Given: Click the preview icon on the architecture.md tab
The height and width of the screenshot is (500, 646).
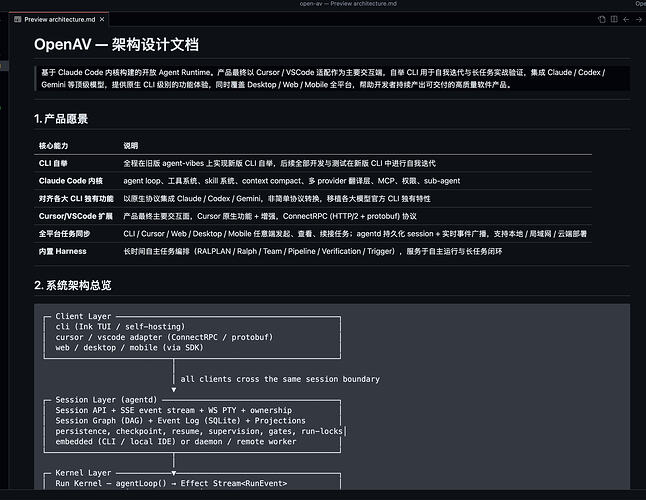Looking at the screenshot, I should [x=18, y=19].
